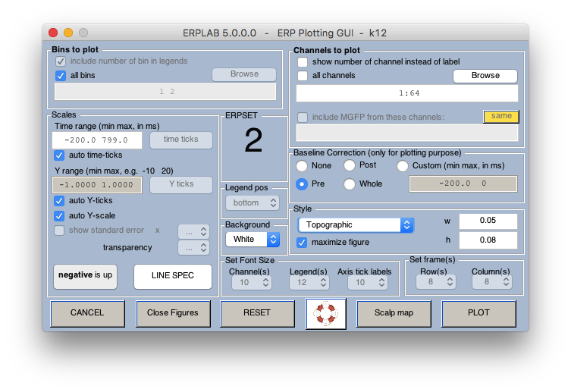Toggle include MGFP from these channels
This screenshot has height=392, width=571.
pos(303,118)
